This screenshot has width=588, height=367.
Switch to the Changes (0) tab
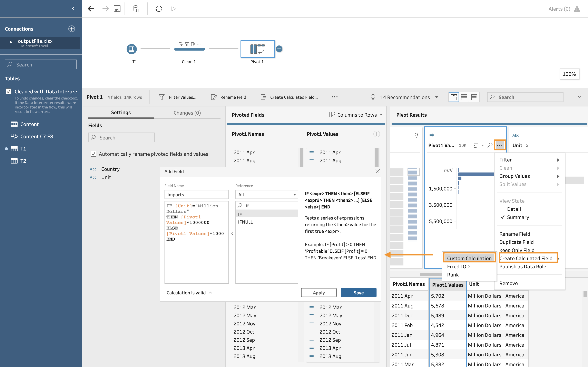click(x=187, y=113)
